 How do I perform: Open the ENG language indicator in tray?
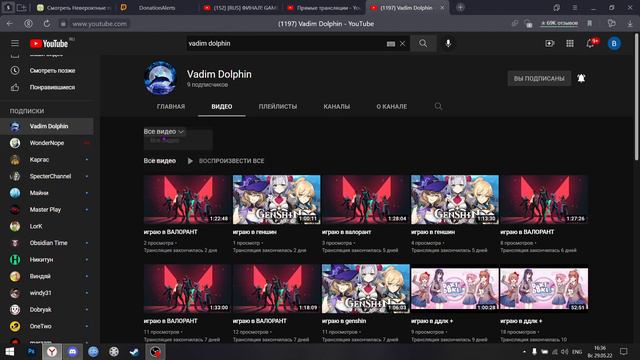(x=577, y=351)
